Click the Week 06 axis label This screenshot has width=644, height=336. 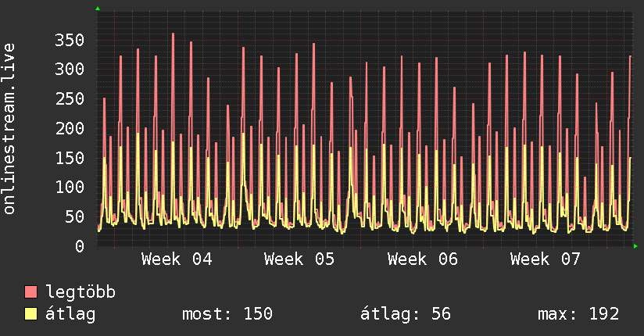[423, 259]
